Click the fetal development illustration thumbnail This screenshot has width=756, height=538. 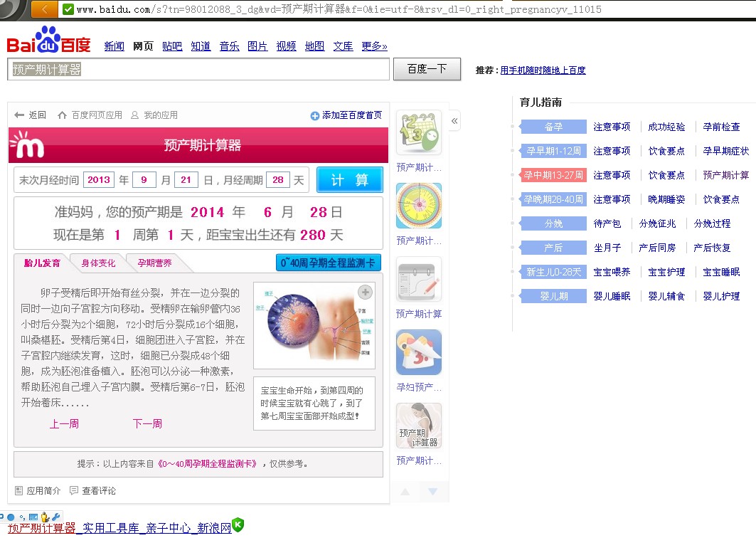click(314, 325)
